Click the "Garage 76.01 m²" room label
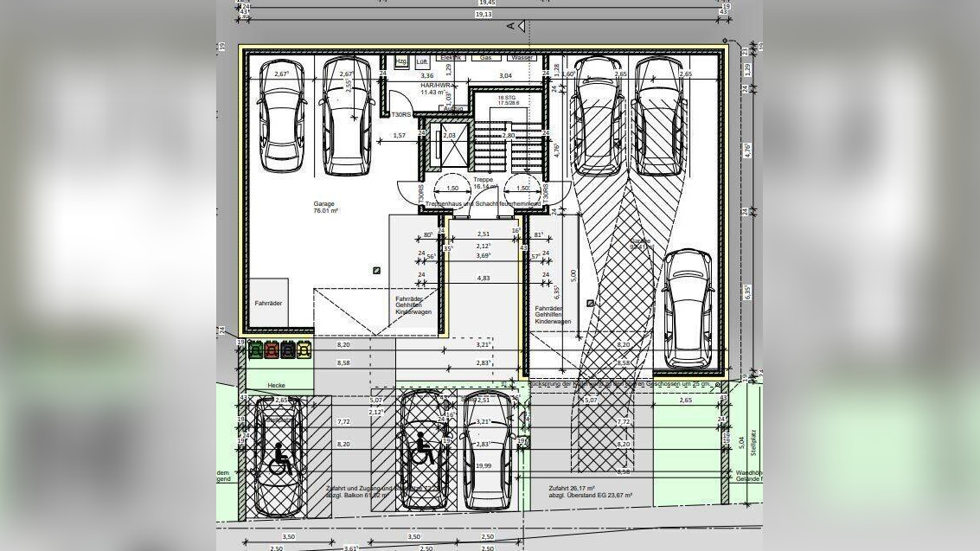This screenshot has width=980, height=551. click(x=325, y=208)
